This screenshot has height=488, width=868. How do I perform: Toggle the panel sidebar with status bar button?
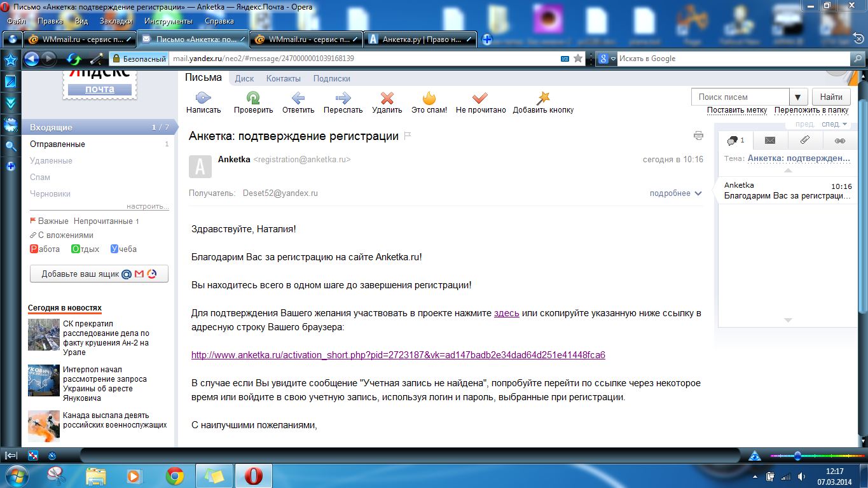[x=11, y=456]
